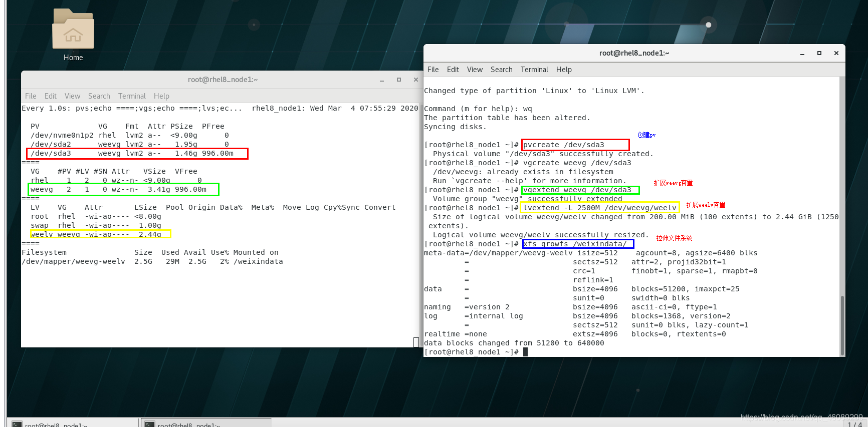The image size is (868, 427).
Task: Click the right terminal vertical scrollbar thumb
Action: [842, 324]
